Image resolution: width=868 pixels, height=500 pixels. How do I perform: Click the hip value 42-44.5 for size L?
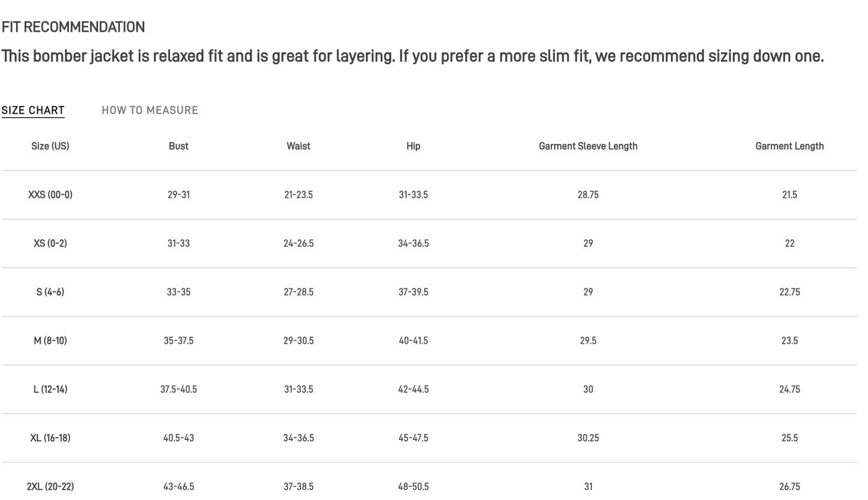click(x=413, y=389)
